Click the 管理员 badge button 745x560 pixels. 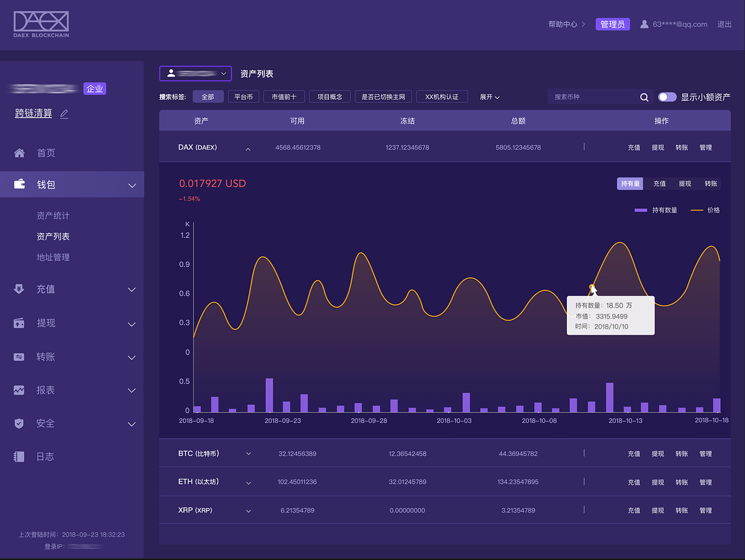point(612,24)
